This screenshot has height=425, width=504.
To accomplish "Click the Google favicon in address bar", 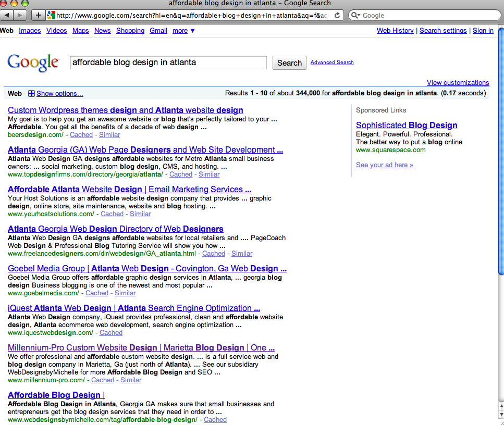I will click(51, 15).
